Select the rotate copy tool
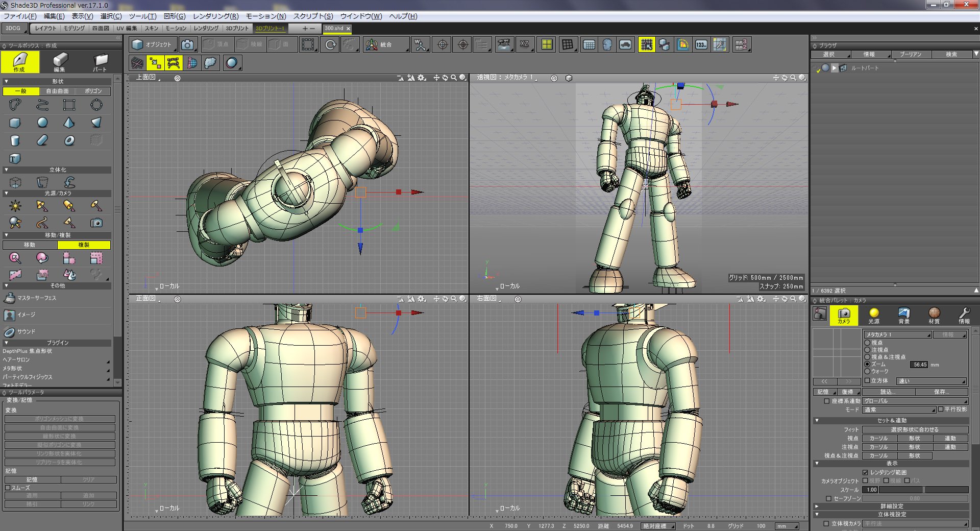 (42, 258)
